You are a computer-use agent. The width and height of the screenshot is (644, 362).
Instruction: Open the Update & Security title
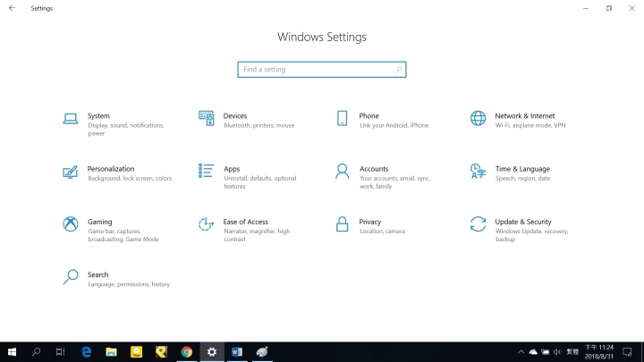tap(523, 222)
